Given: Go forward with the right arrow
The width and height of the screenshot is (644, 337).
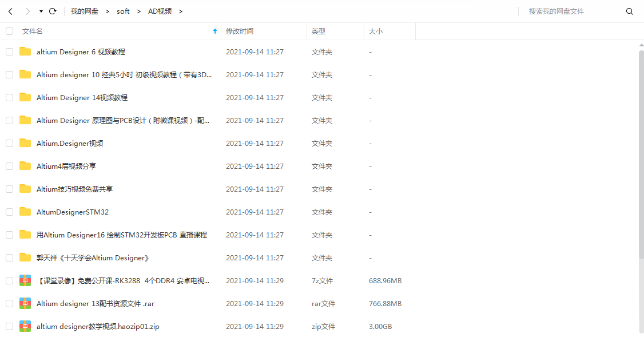Looking at the screenshot, I should click(27, 11).
